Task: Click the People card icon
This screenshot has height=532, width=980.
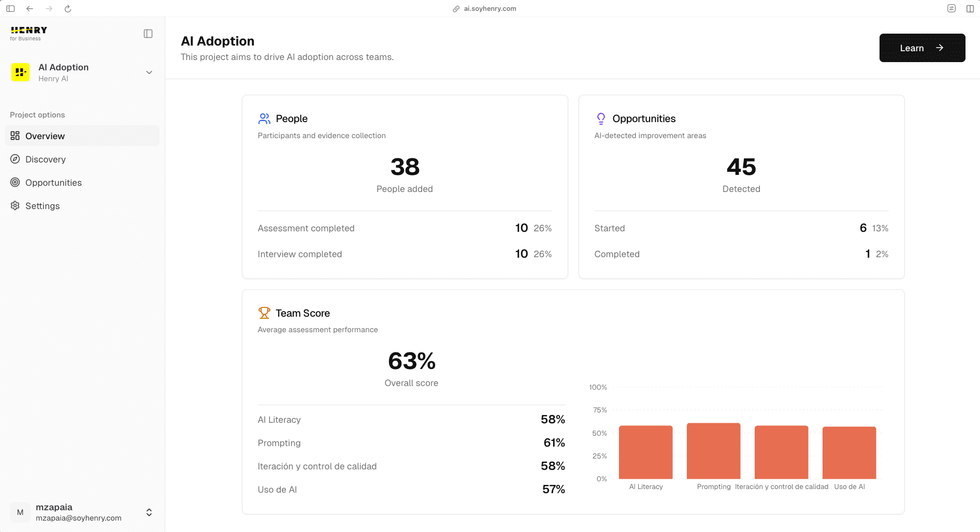Action: (265, 118)
